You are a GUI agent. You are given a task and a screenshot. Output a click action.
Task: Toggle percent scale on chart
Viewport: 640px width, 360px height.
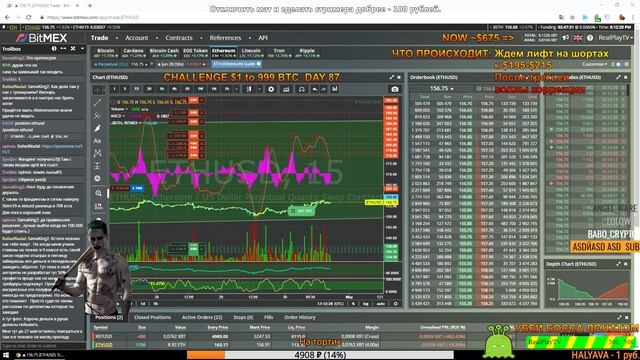[353, 304]
